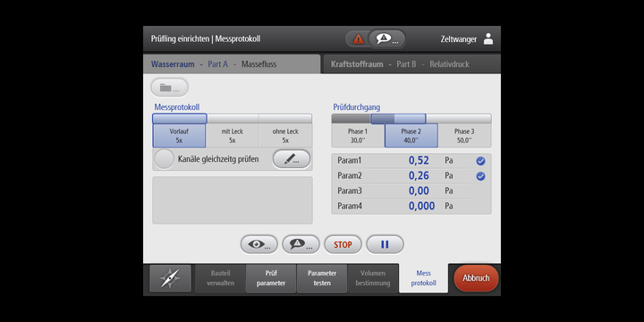
Task: Open the eye view options button
Action: pyautogui.click(x=259, y=244)
